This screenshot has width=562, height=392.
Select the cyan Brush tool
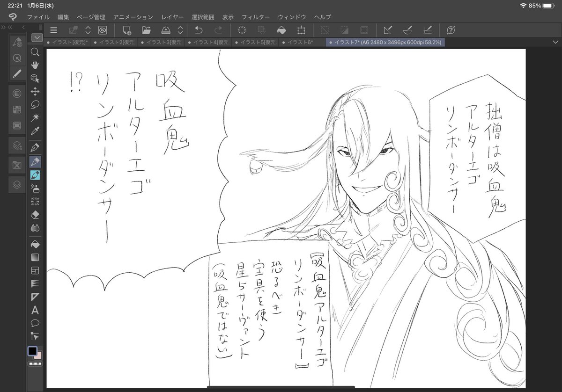point(35,175)
